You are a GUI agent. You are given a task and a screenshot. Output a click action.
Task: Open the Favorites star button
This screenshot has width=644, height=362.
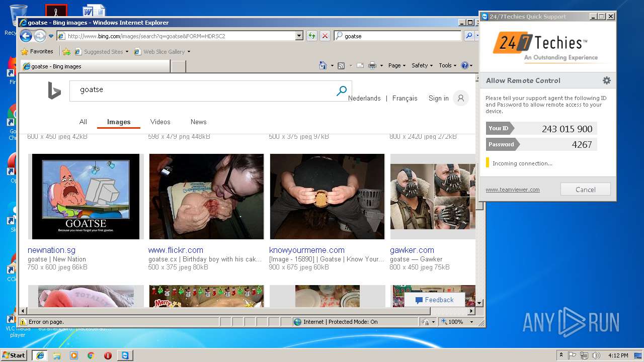[37, 51]
